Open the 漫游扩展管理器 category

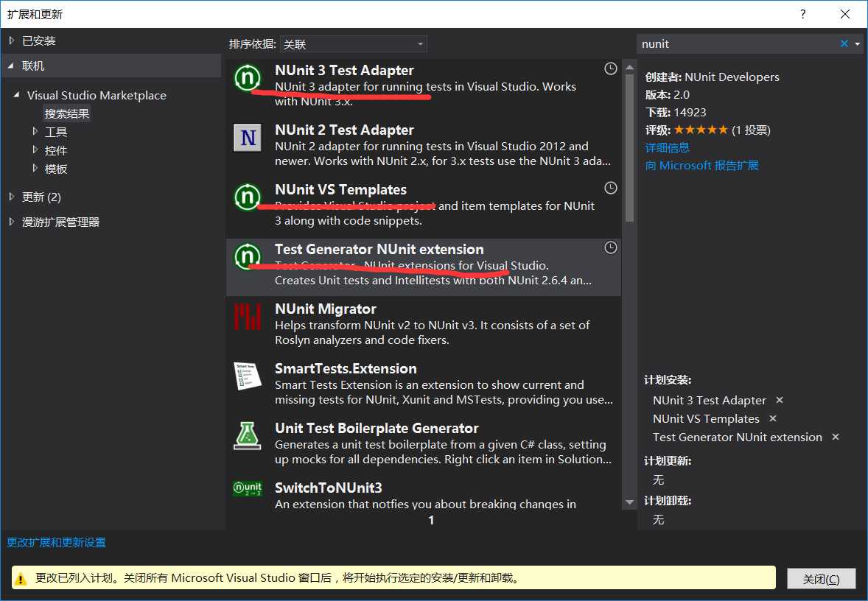click(x=61, y=222)
